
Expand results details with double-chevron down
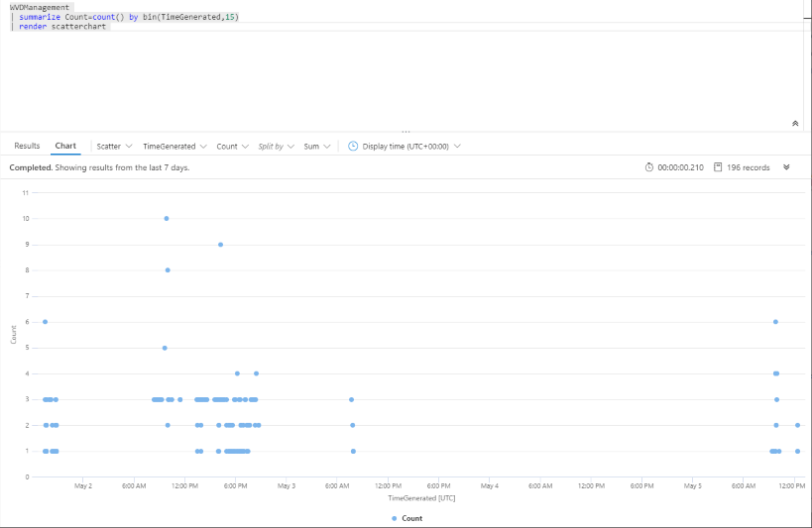click(x=786, y=167)
